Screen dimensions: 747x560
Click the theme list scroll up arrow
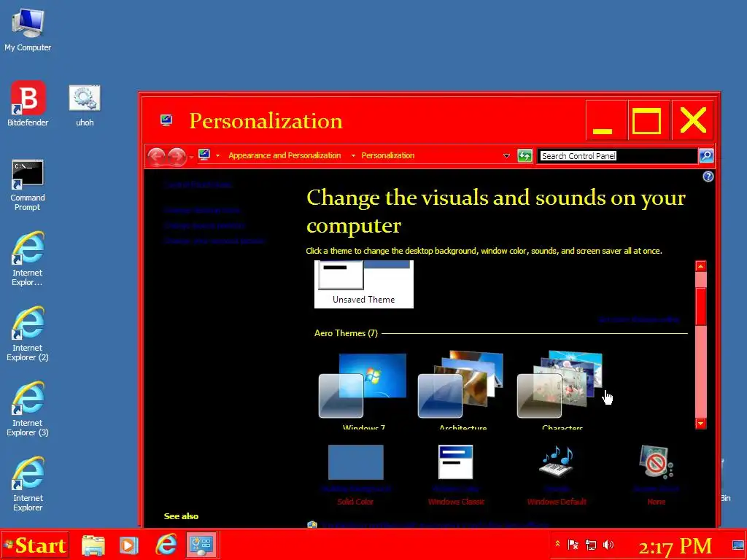point(700,266)
